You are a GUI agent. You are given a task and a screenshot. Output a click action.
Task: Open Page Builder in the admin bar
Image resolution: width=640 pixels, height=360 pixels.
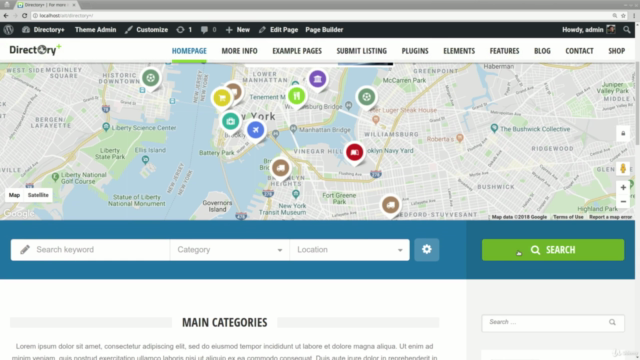click(324, 30)
